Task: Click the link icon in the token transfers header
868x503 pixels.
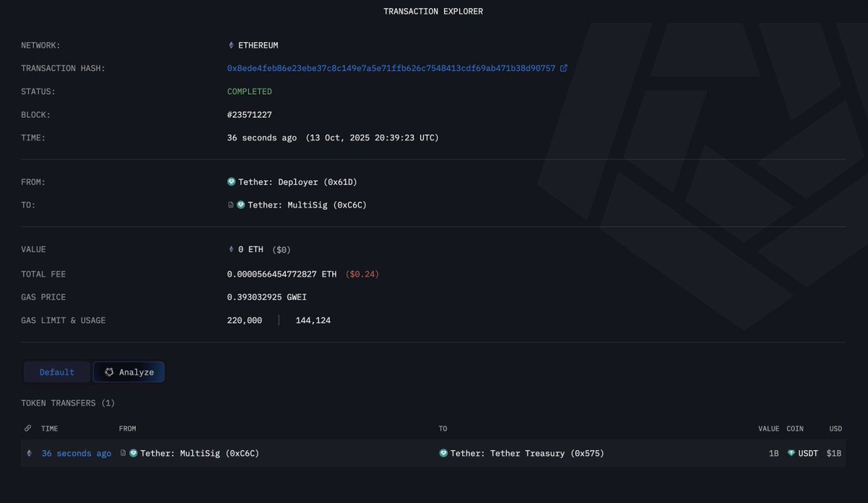Action: [x=28, y=428]
